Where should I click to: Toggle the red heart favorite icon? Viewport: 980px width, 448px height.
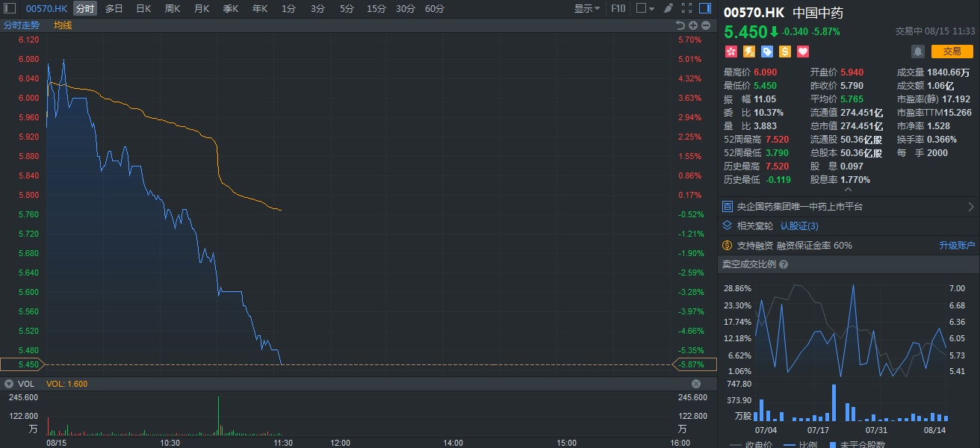(803, 52)
